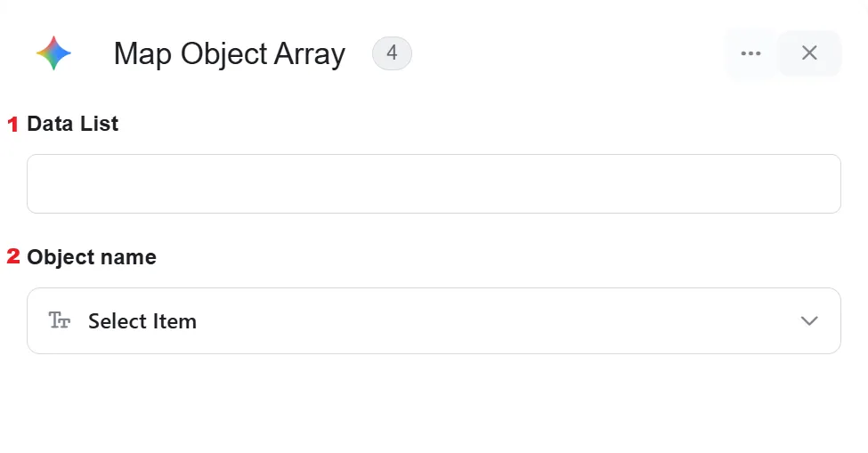The width and height of the screenshot is (868, 453).
Task: Open the Select Item combo box
Action: click(434, 320)
